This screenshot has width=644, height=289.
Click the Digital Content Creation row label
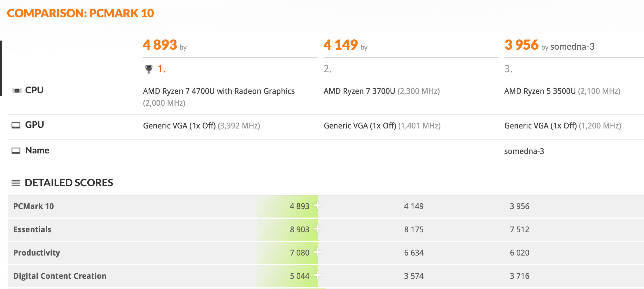(60, 276)
